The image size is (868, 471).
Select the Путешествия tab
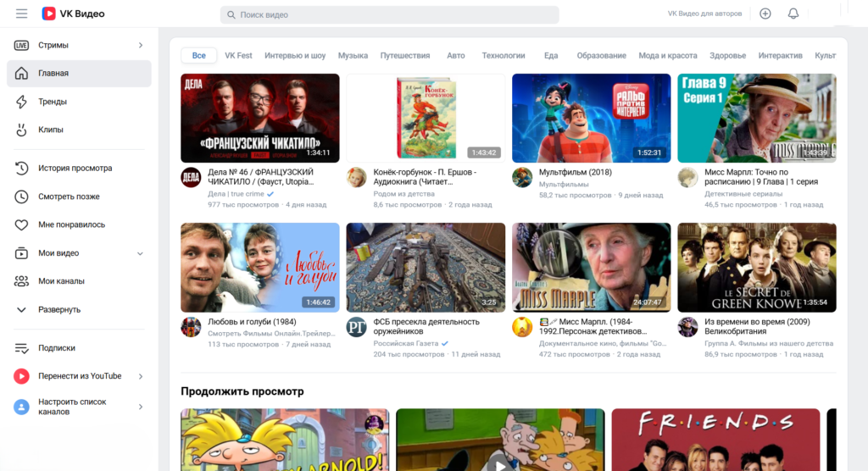(x=405, y=55)
